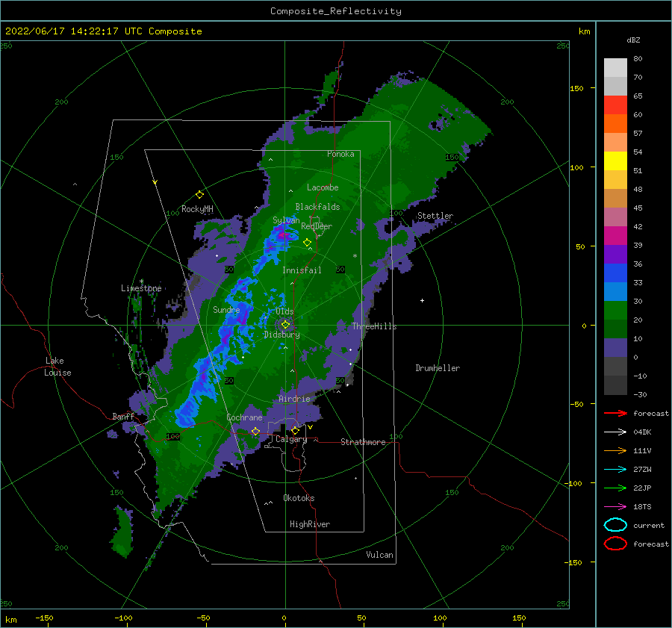Click the Stettler city label
The height and width of the screenshot is (628, 672).
point(435,216)
